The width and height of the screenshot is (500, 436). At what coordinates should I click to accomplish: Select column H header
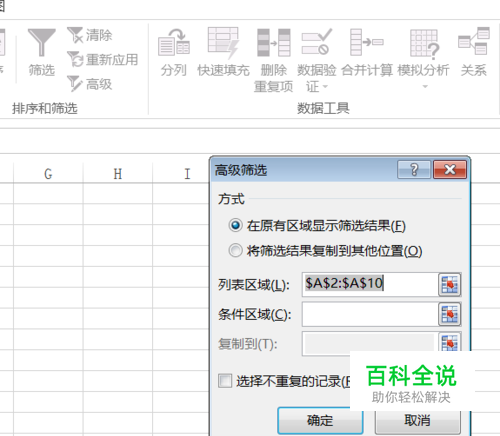118,174
